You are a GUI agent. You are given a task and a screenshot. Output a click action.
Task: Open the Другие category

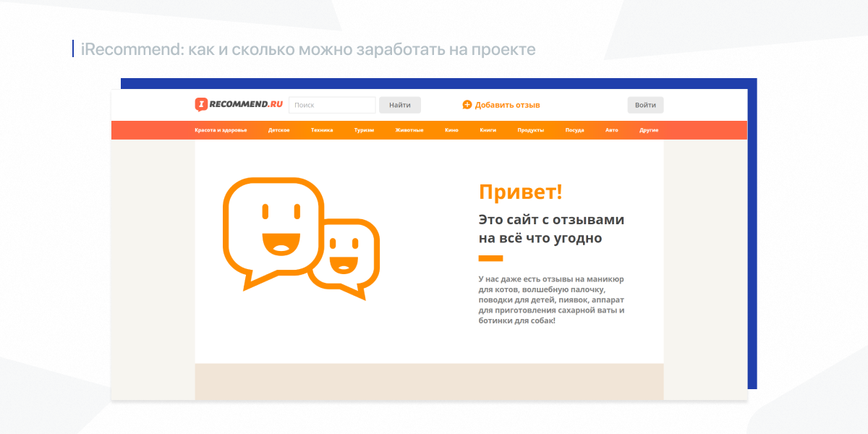click(649, 130)
